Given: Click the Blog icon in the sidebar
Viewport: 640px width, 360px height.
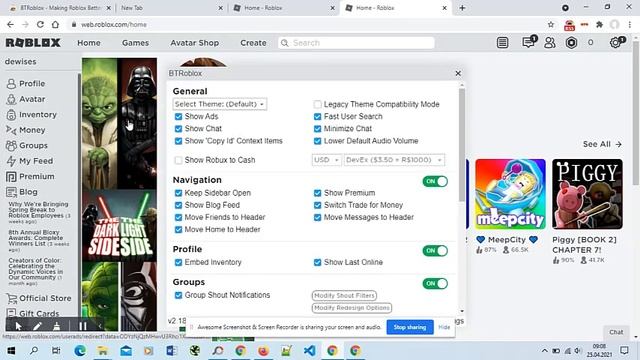Looking at the screenshot, I should click(11, 192).
